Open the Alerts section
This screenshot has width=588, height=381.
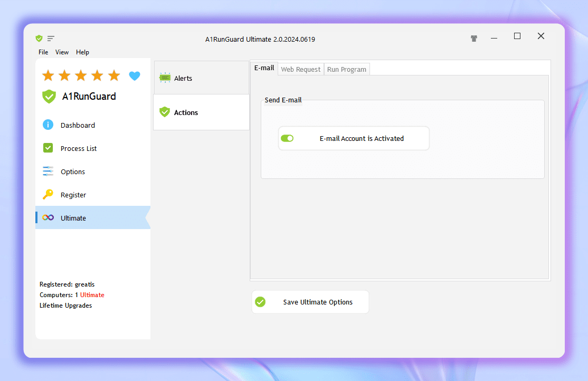pyautogui.click(x=201, y=78)
